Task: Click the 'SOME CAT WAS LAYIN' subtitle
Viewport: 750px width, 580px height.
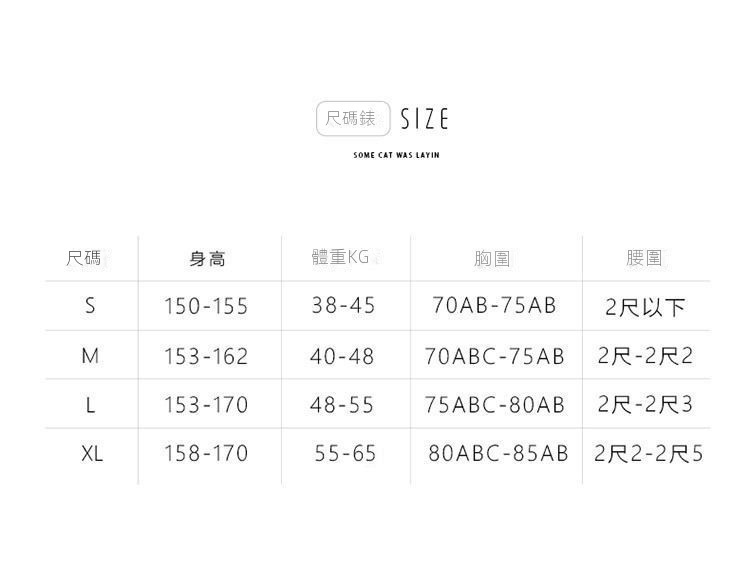Action: [x=396, y=155]
